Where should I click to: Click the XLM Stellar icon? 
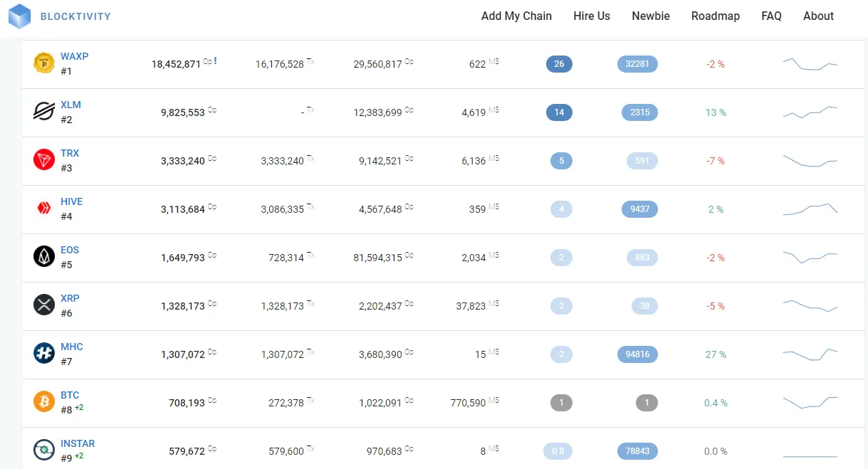pos(44,112)
